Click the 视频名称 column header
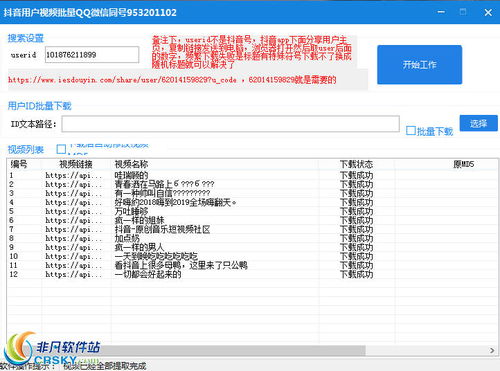Viewport: 500px width, 371px height. coord(131,164)
